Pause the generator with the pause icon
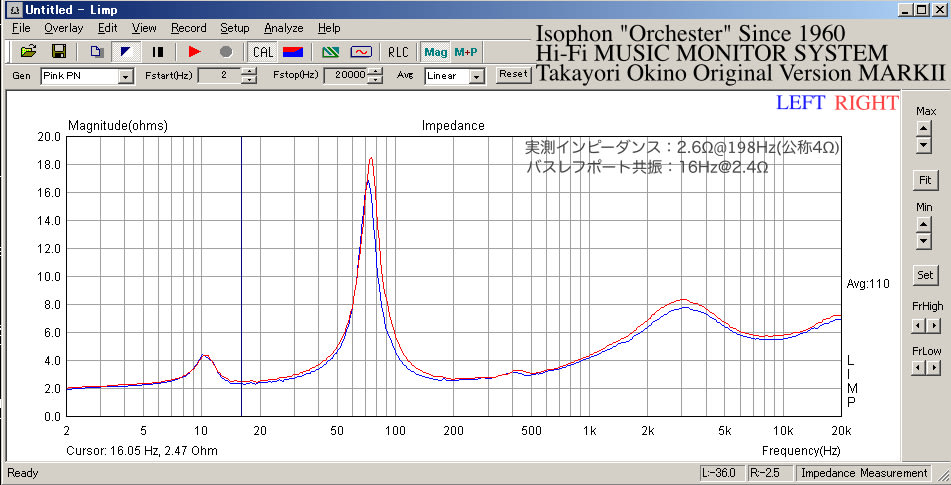 [x=158, y=52]
